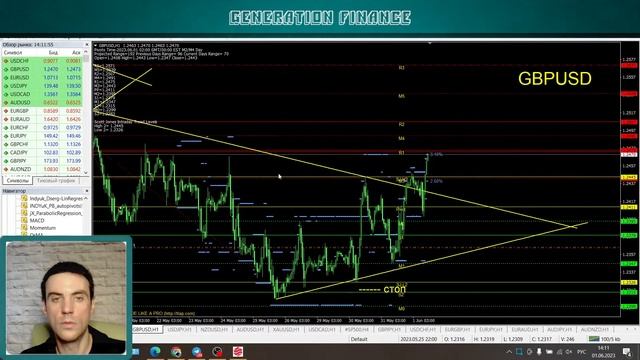Click the СТОП label on chart
640x360 pixels.
pyautogui.click(x=394, y=289)
